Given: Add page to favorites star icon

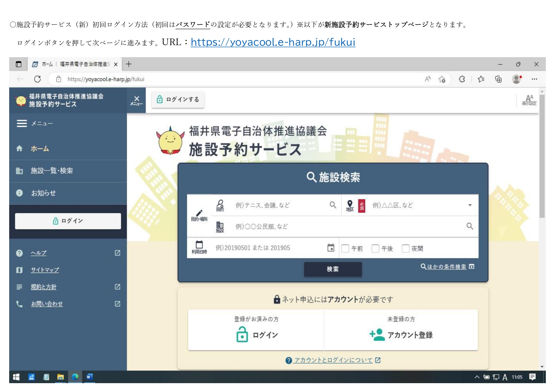Looking at the screenshot, I should 442,79.
